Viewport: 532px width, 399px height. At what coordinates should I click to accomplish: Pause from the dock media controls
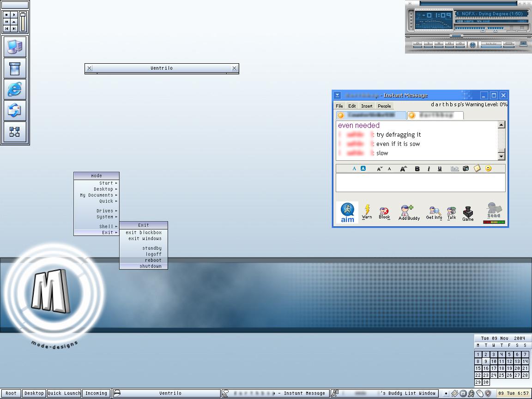pyautogui.click(x=7, y=22)
